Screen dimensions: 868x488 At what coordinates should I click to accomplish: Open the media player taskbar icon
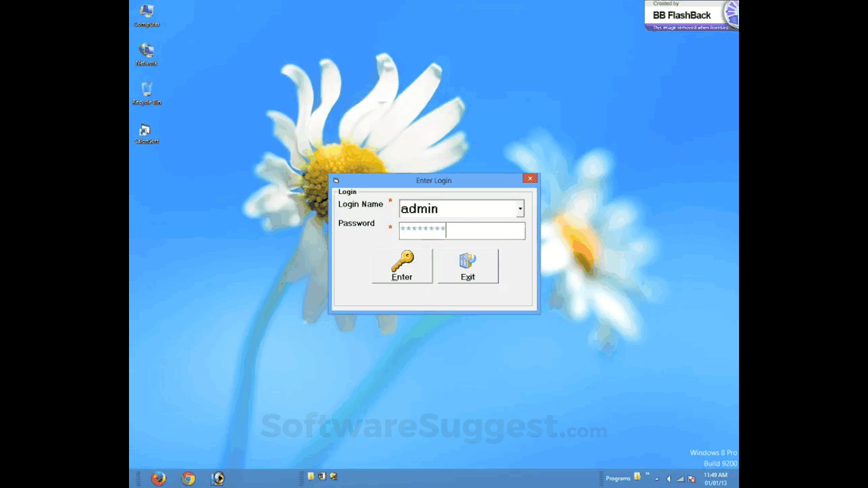point(217,478)
